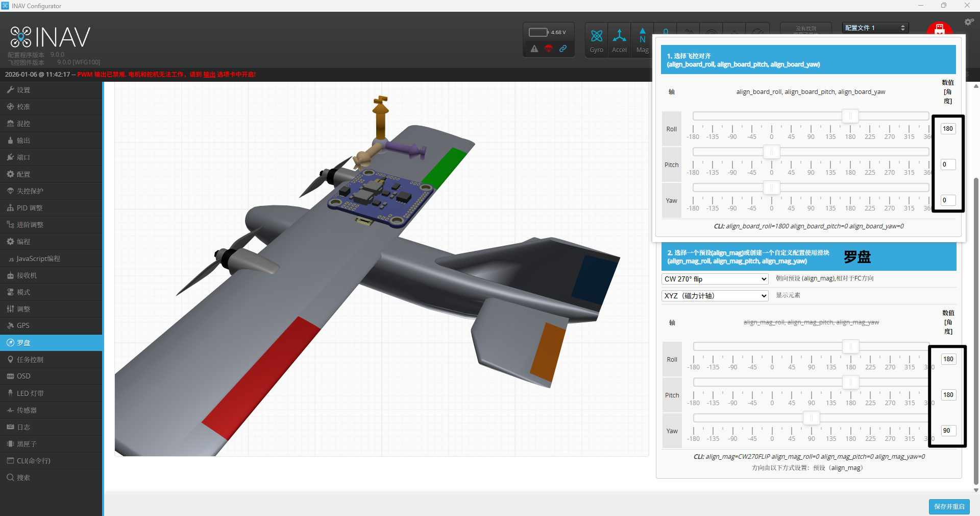
Task: Click the battery voltage indicator
Action: [547, 32]
